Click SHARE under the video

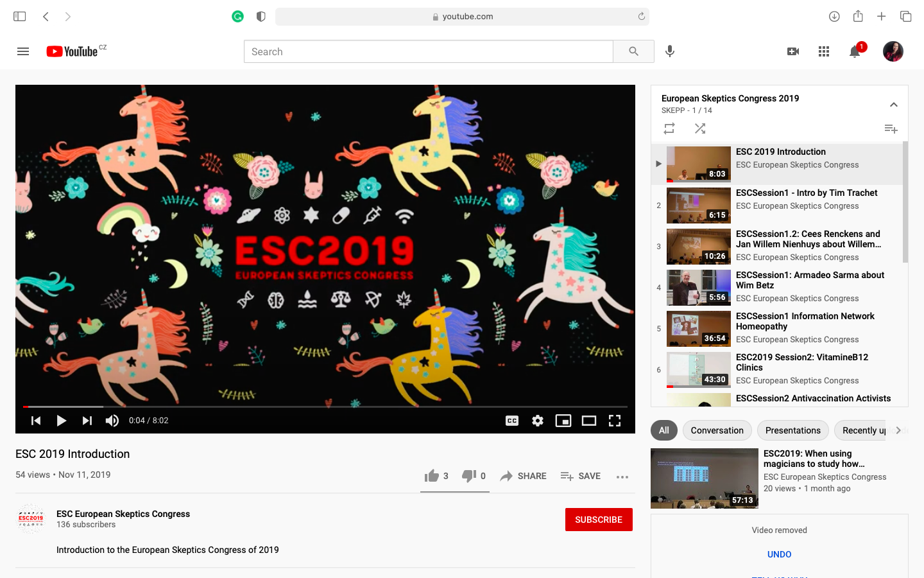pyautogui.click(x=524, y=476)
